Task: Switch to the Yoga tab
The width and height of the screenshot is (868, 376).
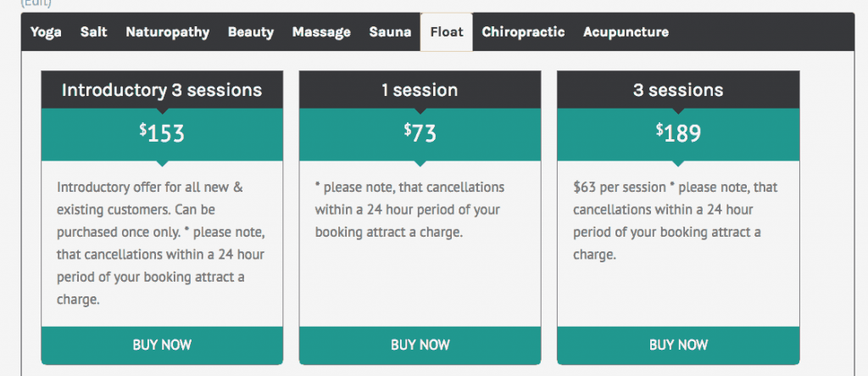Action: [x=46, y=32]
